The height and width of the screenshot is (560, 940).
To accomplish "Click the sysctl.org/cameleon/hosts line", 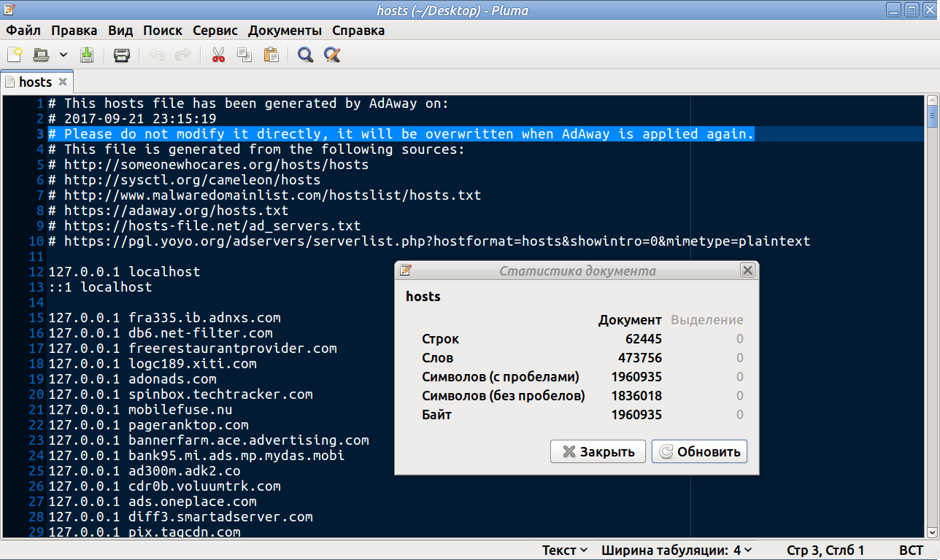I will [185, 180].
